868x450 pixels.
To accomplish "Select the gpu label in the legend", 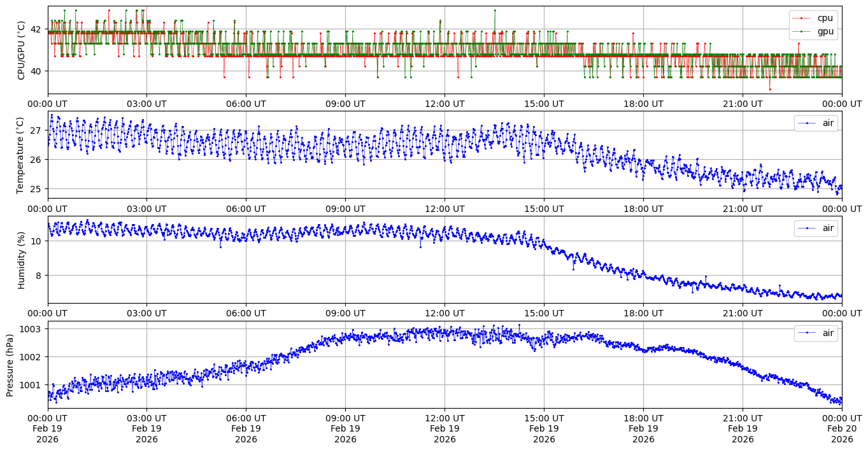I will tap(825, 31).
